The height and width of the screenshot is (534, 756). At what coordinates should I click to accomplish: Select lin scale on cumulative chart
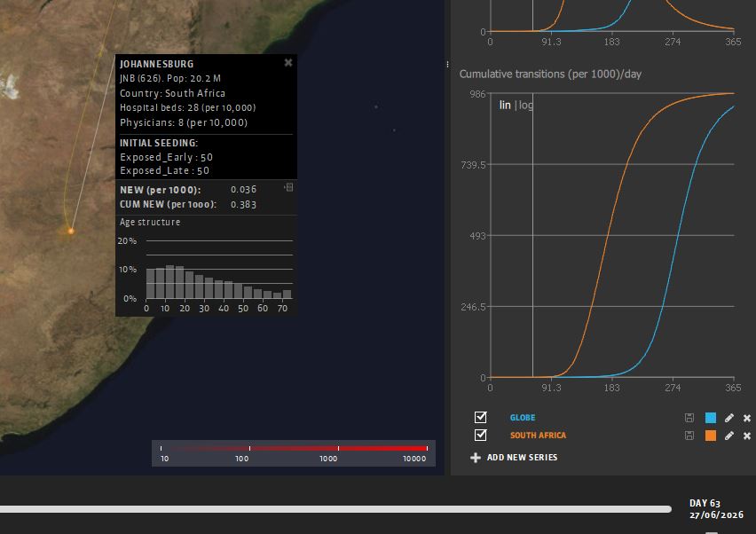pos(505,105)
